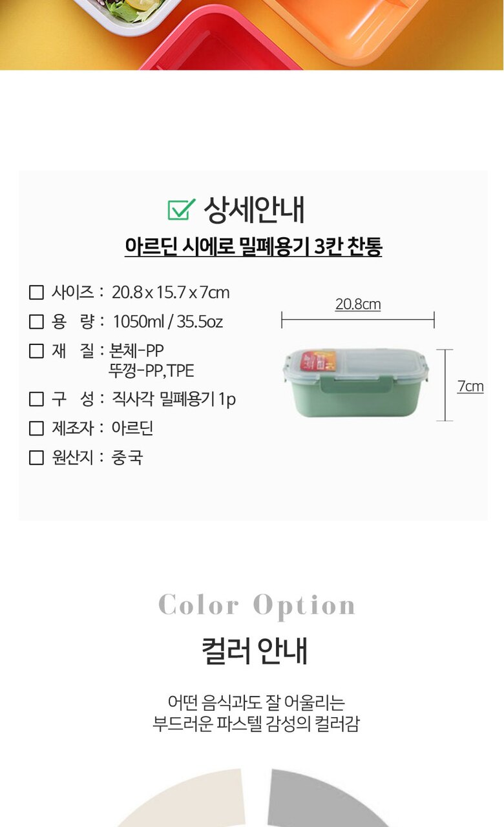Click the underlined 20.8cm width label

tap(358, 304)
